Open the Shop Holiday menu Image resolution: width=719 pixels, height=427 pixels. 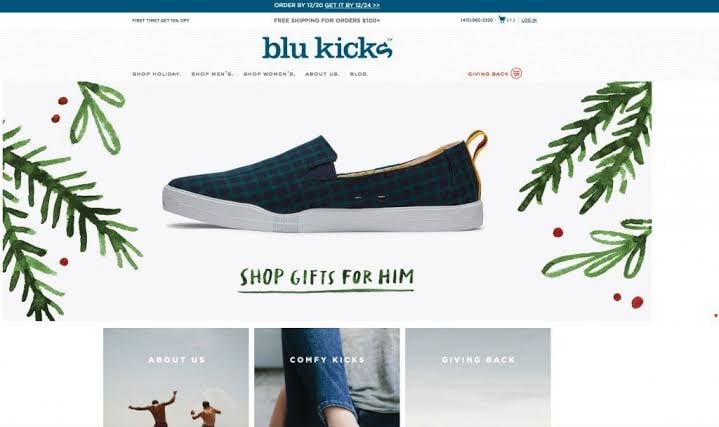[157, 74]
